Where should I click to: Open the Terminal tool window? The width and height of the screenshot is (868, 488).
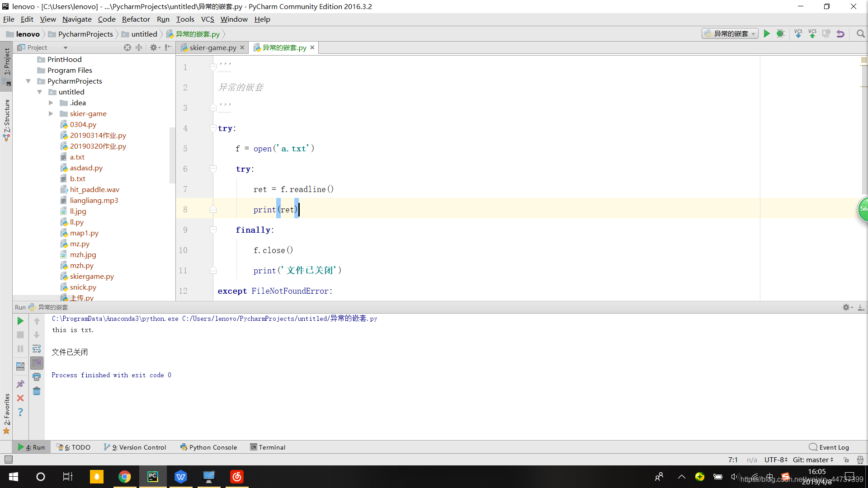click(268, 447)
